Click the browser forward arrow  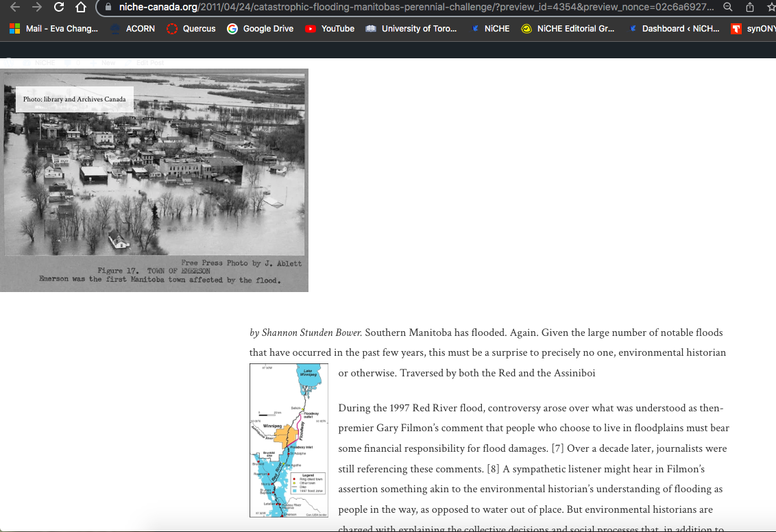click(37, 7)
